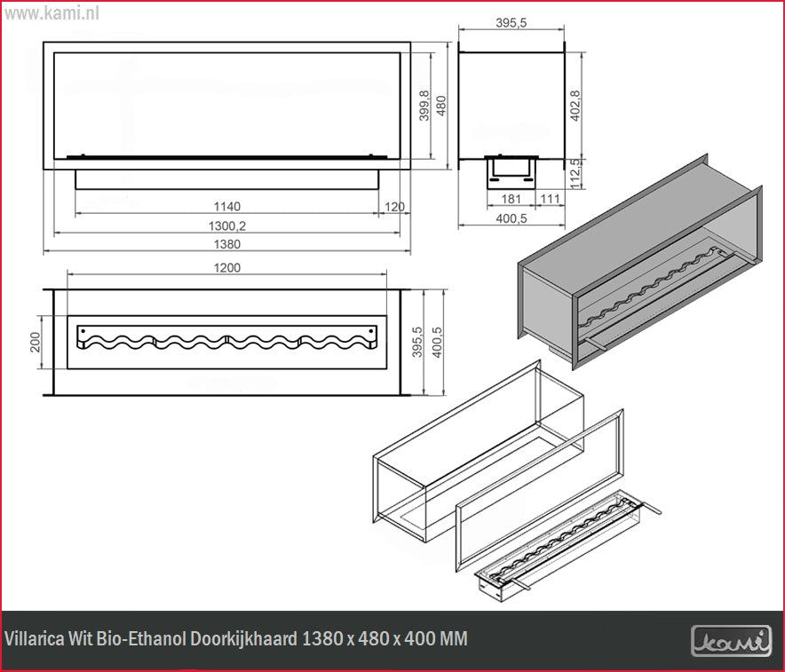Click the front-view glass opening area
Viewport: 785px width, 672px height.
226,102
